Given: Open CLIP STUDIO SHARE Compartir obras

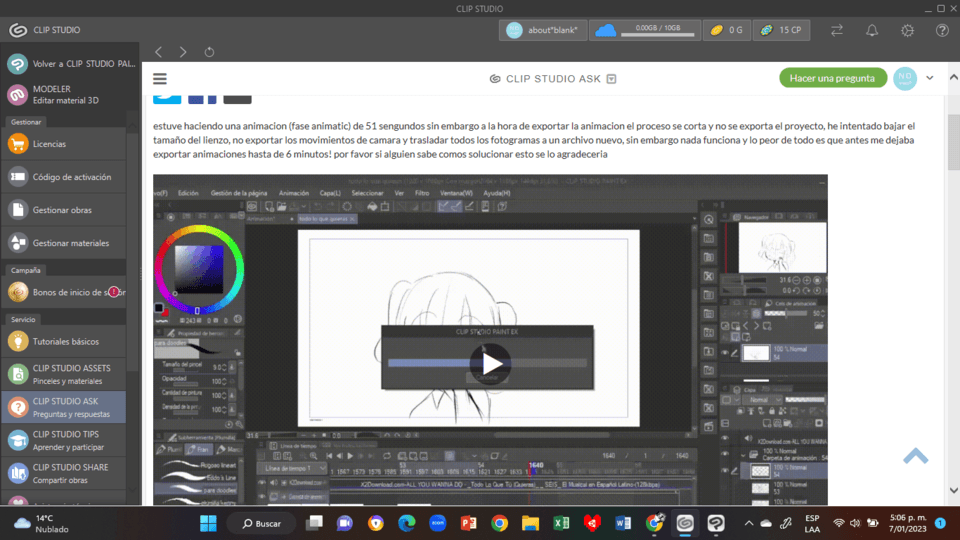Looking at the screenshot, I should tap(64, 473).
